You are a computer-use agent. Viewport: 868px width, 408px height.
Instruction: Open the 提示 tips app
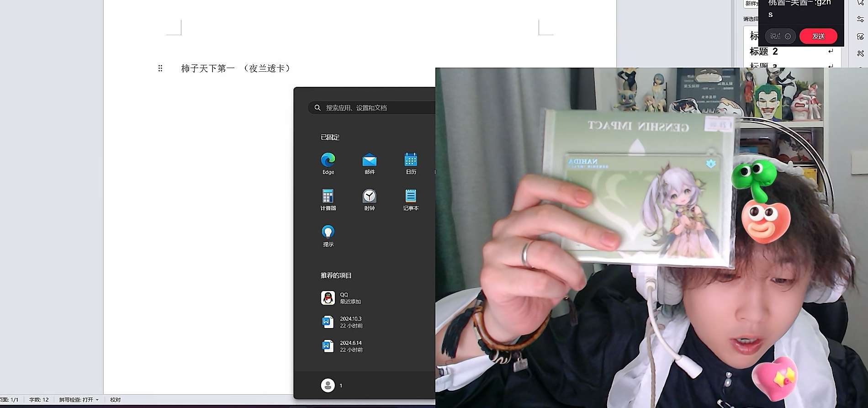328,236
